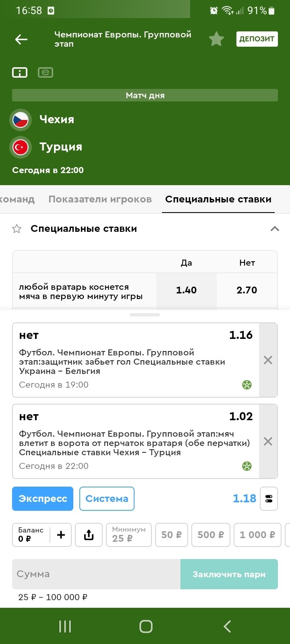
Task: Select the Специальные ставки tab
Action: pyautogui.click(x=218, y=199)
